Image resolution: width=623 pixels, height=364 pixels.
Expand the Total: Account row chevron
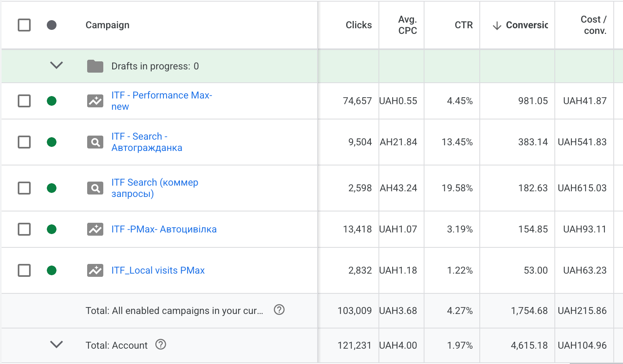pos(56,345)
